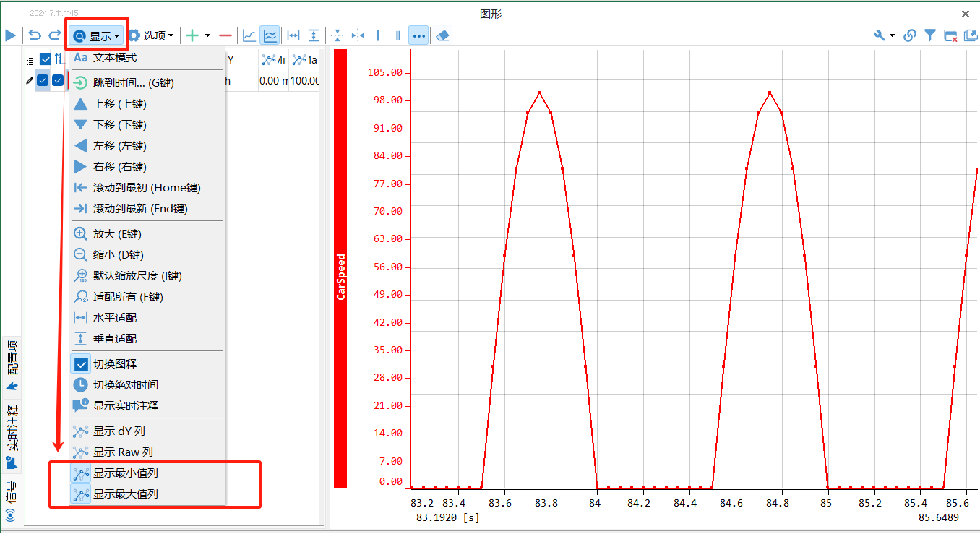Click the redo arrow in toolbar

[55, 35]
